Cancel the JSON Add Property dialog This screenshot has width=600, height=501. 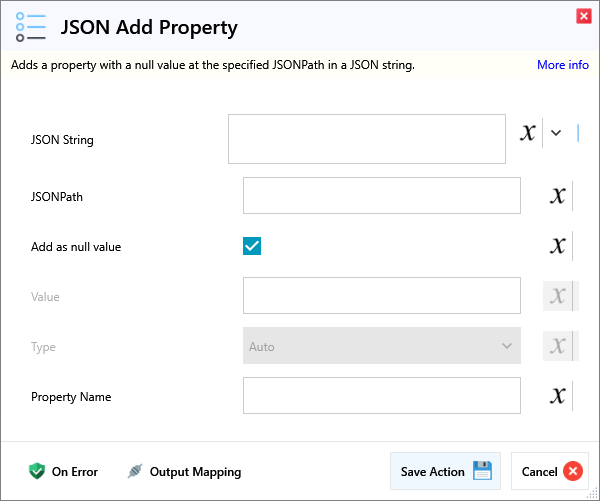point(549,472)
